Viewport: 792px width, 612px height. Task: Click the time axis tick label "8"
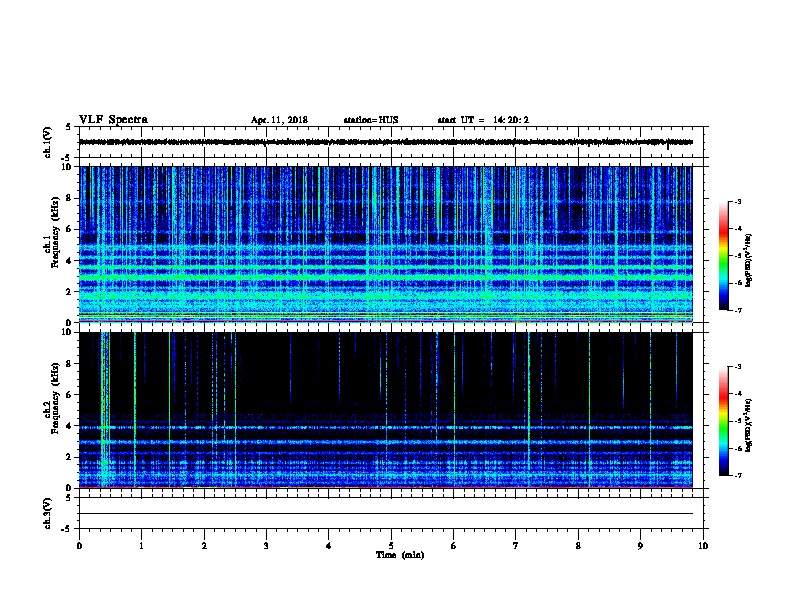[x=578, y=546]
